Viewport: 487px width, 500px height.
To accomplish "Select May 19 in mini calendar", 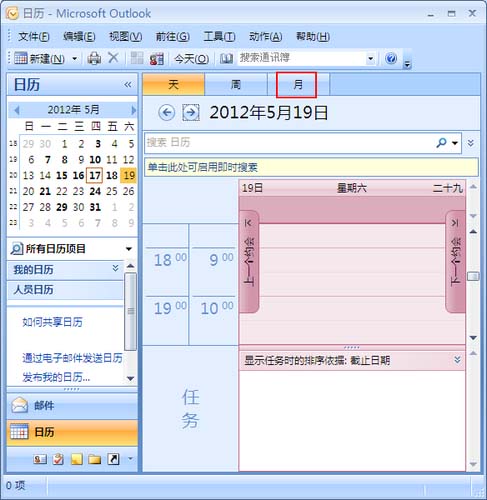I will [129, 175].
